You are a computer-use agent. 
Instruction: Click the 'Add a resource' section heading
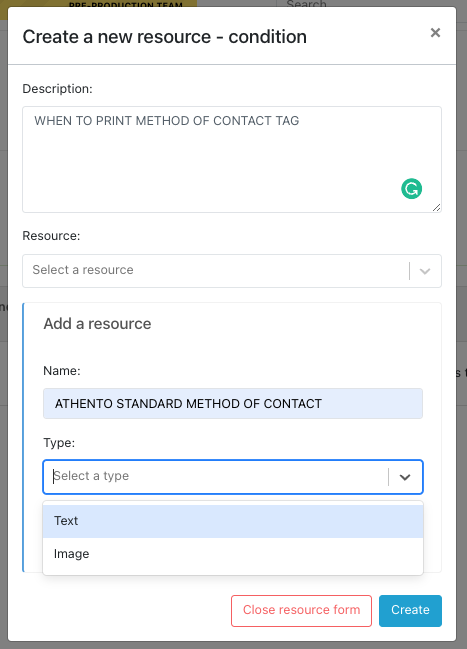click(x=97, y=324)
